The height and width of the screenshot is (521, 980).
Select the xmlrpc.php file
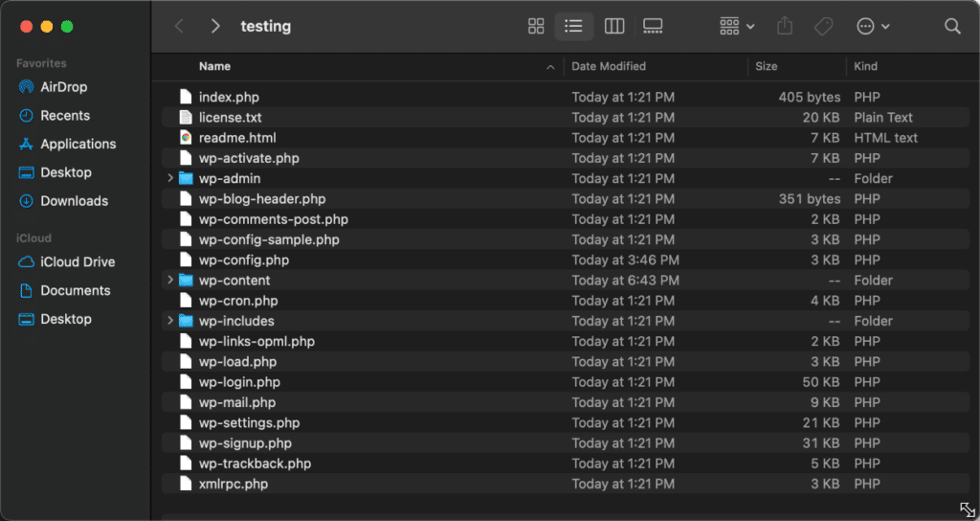234,484
